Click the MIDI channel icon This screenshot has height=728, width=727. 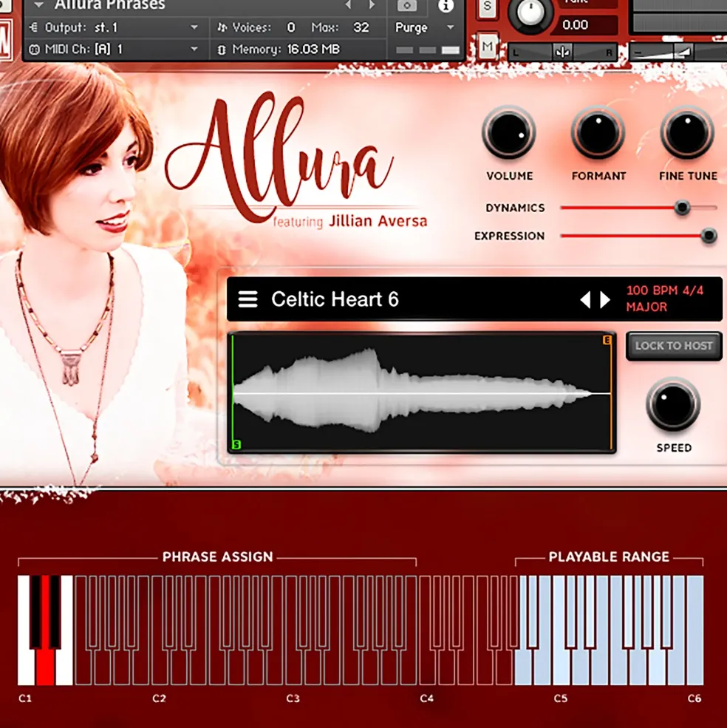34,50
